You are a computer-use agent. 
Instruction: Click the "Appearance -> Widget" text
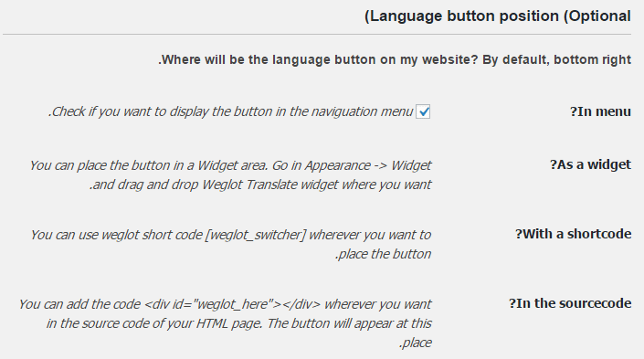click(367, 165)
